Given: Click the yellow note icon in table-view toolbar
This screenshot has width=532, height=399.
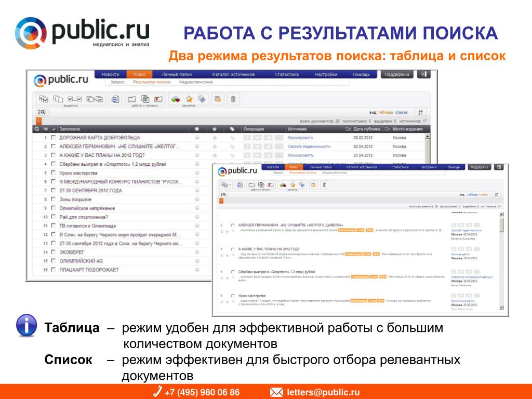Looking at the screenshot, I should click(x=218, y=99).
